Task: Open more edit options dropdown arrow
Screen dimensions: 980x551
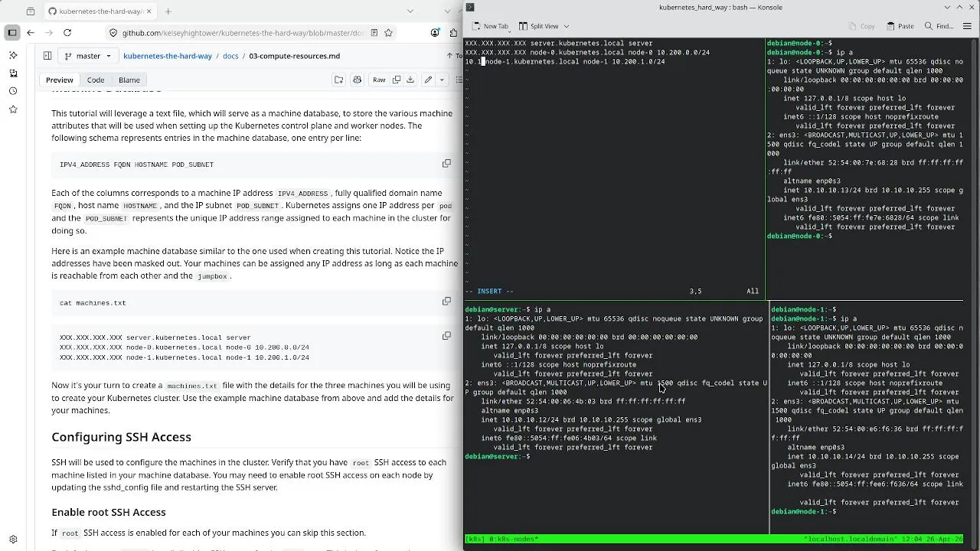Action: coord(442,80)
